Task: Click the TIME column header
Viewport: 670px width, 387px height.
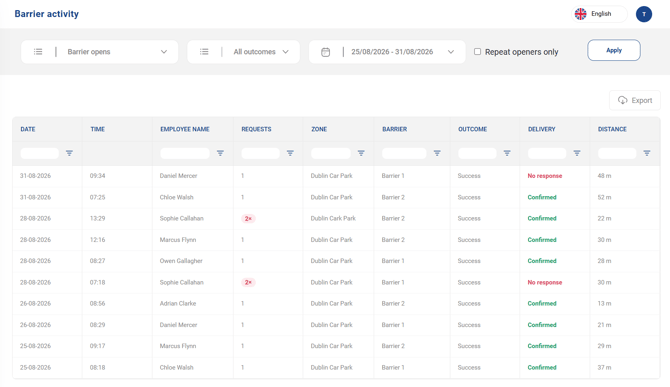Action: click(97, 129)
